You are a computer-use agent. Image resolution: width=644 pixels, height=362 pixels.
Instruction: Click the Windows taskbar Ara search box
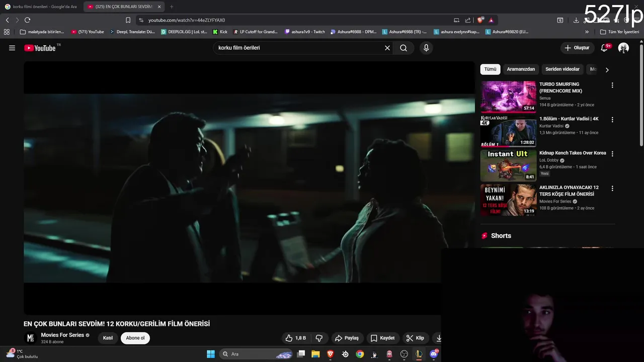click(257, 354)
